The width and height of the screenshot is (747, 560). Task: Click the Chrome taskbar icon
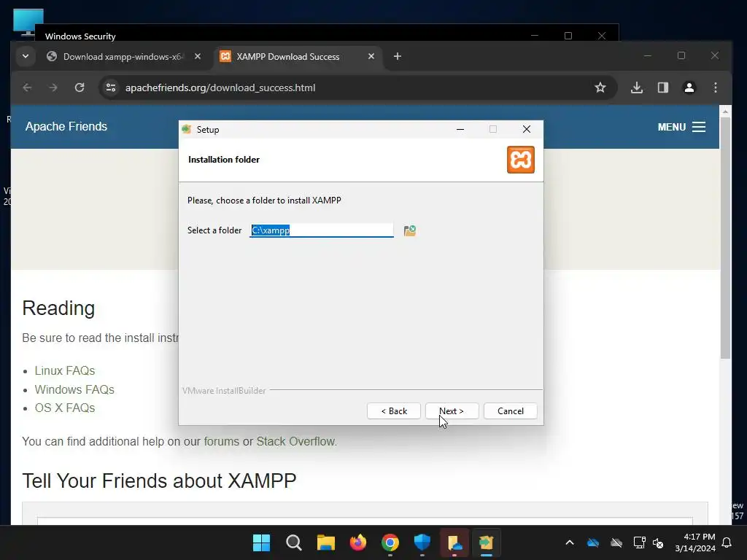390,542
